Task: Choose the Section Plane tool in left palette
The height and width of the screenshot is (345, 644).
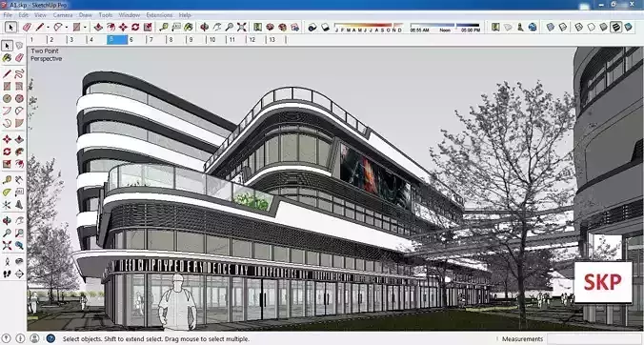Action: pyautogui.click(x=19, y=274)
